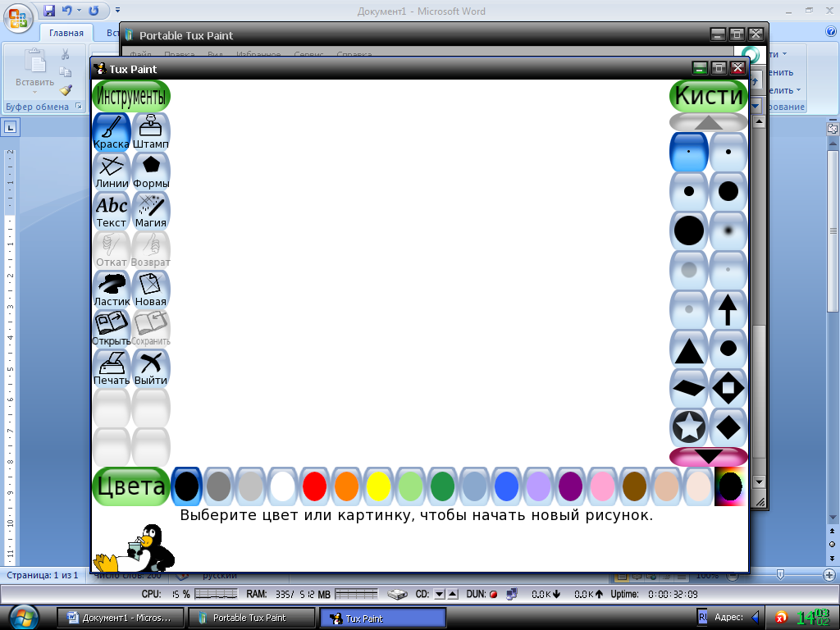Choose the Линии lines tool

tap(112, 171)
